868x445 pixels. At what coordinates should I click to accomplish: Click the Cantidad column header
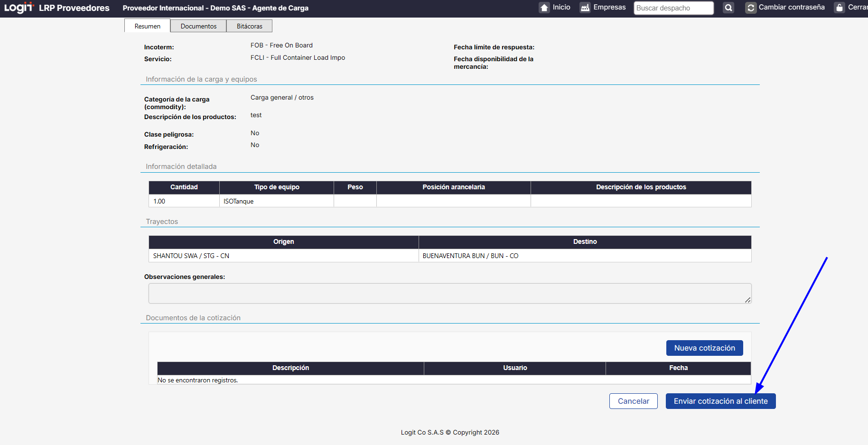point(184,187)
